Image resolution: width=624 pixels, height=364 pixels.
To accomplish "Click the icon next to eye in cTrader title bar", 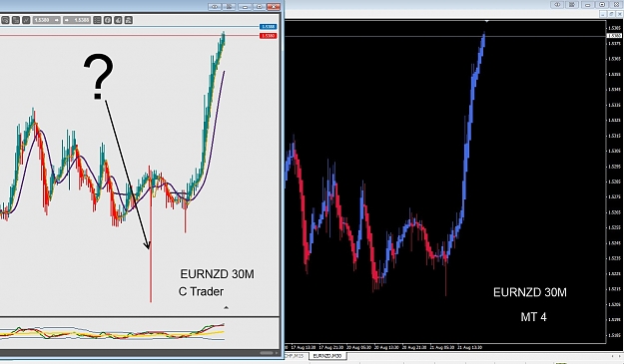I will tap(230, 7).
